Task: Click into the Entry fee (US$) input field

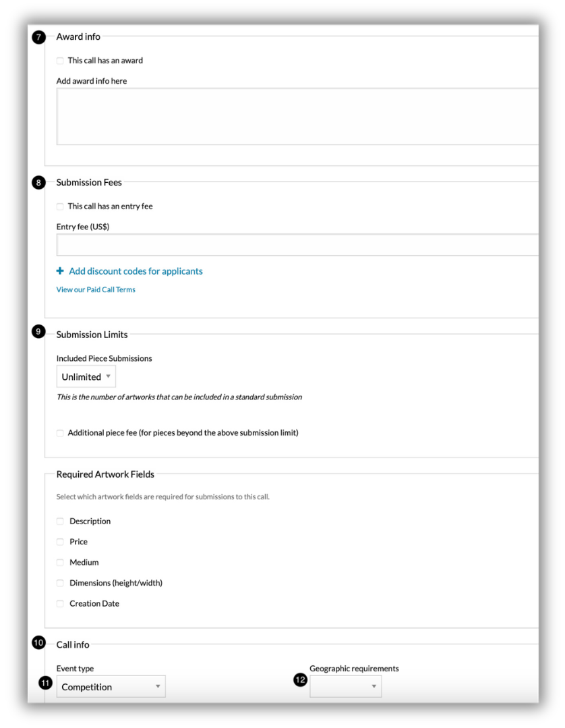Action: pos(297,245)
